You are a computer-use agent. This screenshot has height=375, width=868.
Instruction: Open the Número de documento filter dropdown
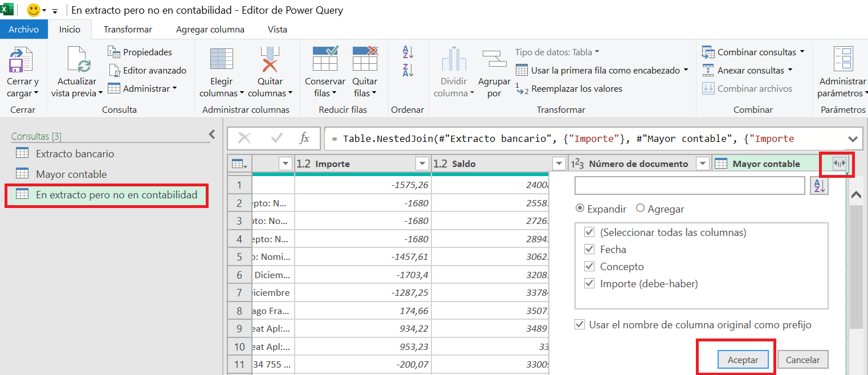point(703,164)
